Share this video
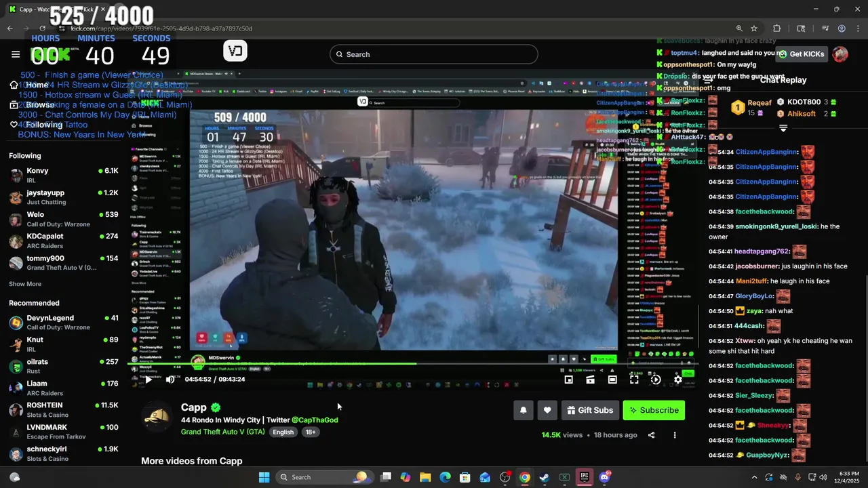 tap(651, 435)
